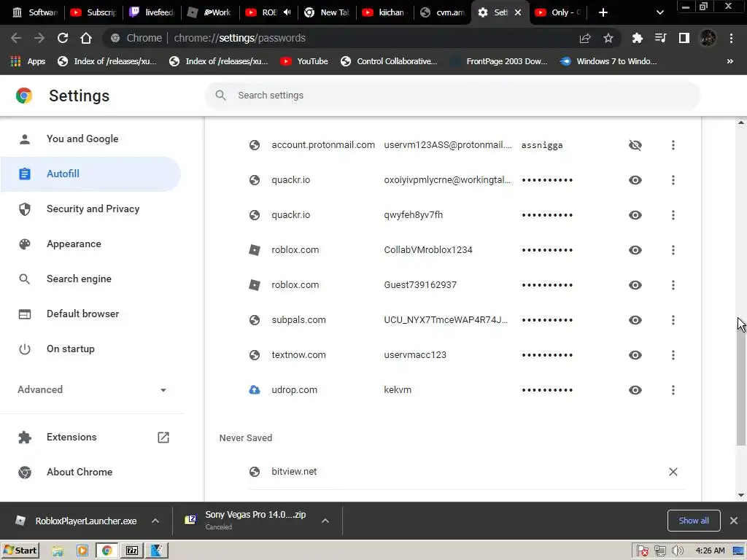Viewport: 747px width, 560px height.
Task: Open RobloxPlayerLauncher.exe download options chevron
Action: [x=155, y=521]
